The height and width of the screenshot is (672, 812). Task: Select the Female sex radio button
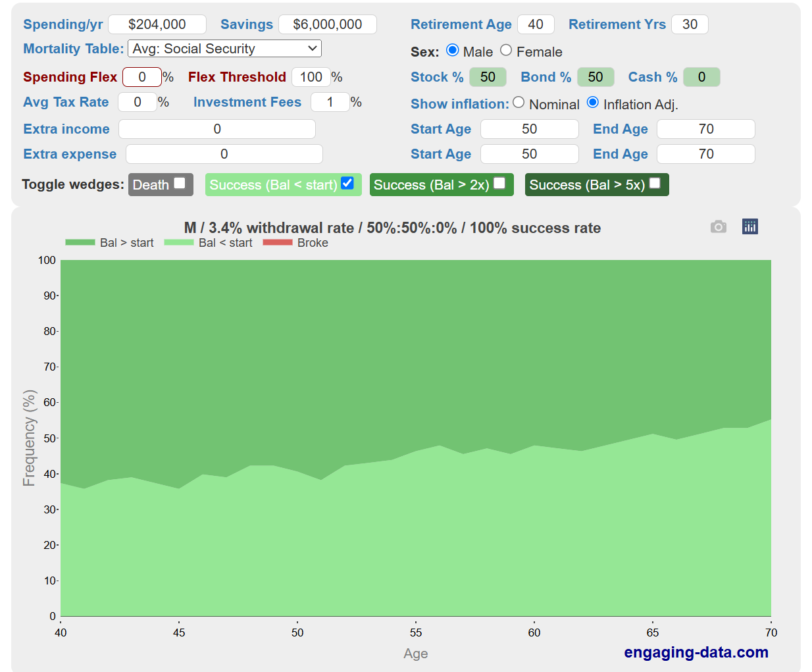(x=506, y=51)
